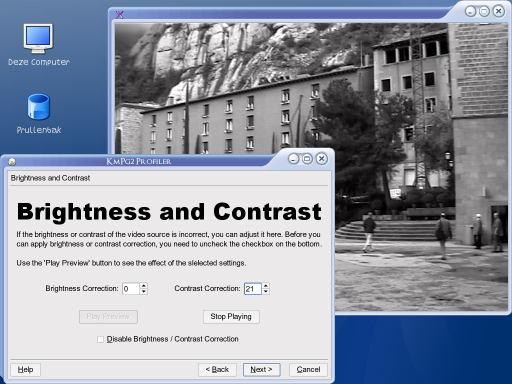This screenshot has width=512, height=384.
Task: Minimize the video preview window
Action: coord(470,11)
